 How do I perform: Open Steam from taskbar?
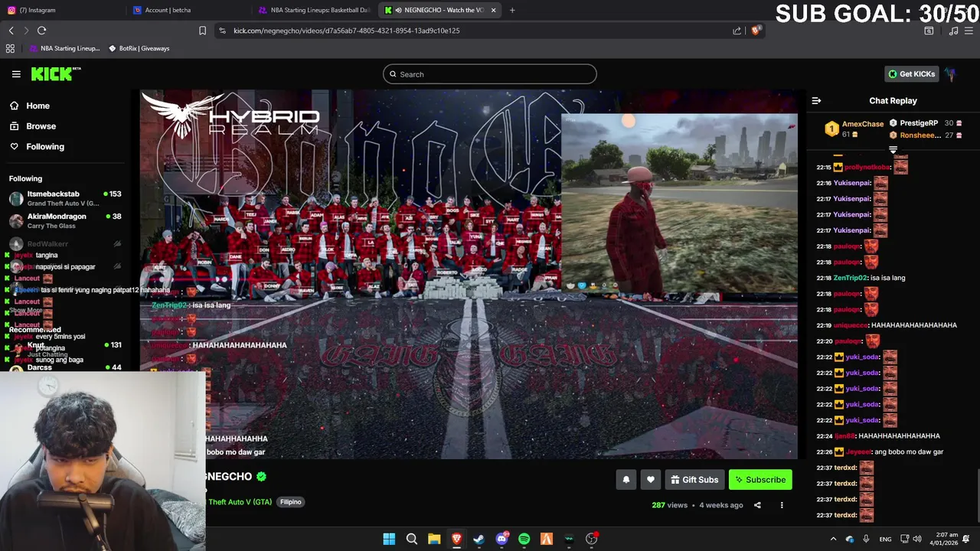479,539
